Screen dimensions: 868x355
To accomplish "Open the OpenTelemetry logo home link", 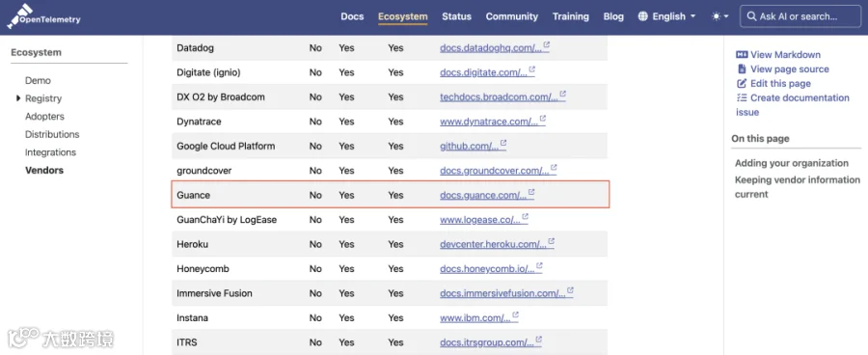I will pyautogui.click(x=43, y=16).
